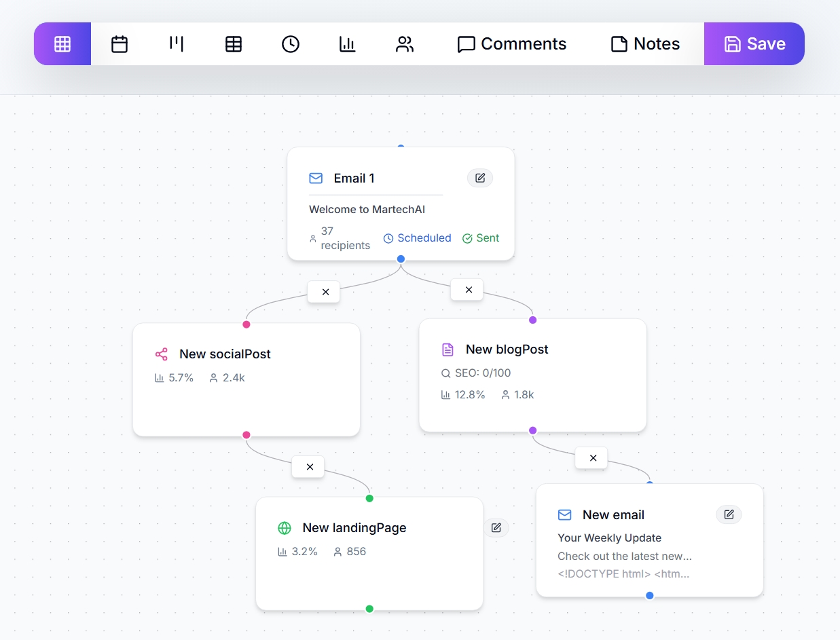Save the workflow
Image resolution: width=840 pixels, height=640 pixels.
pyautogui.click(x=754, y=44)
